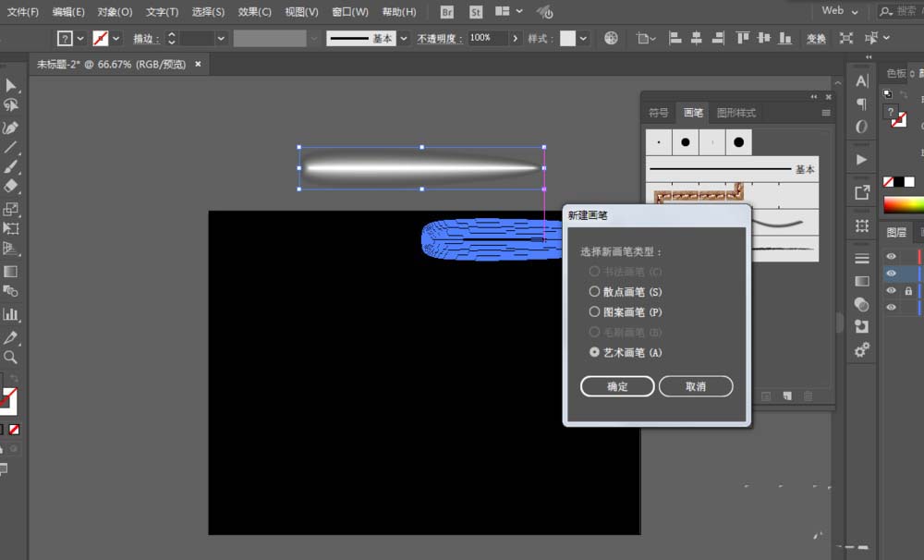Viewport: 924px width, 560px height.
Task: Switch to the 符号 panel tab
Action: (658, 113)
